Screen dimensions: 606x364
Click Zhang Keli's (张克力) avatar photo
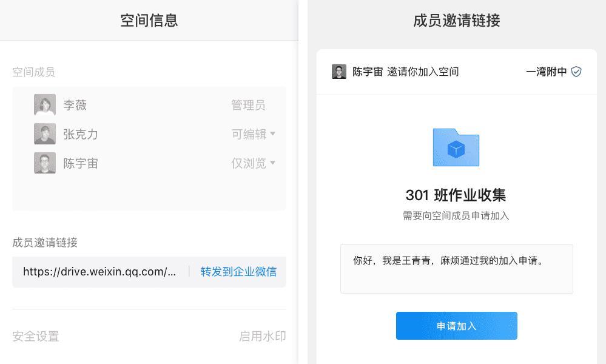point(45,134)
